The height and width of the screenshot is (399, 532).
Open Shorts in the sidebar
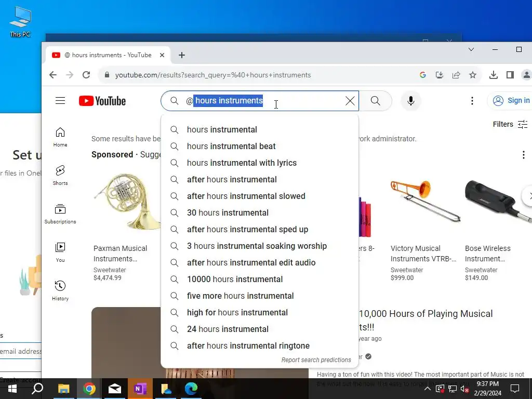(60, 176)
